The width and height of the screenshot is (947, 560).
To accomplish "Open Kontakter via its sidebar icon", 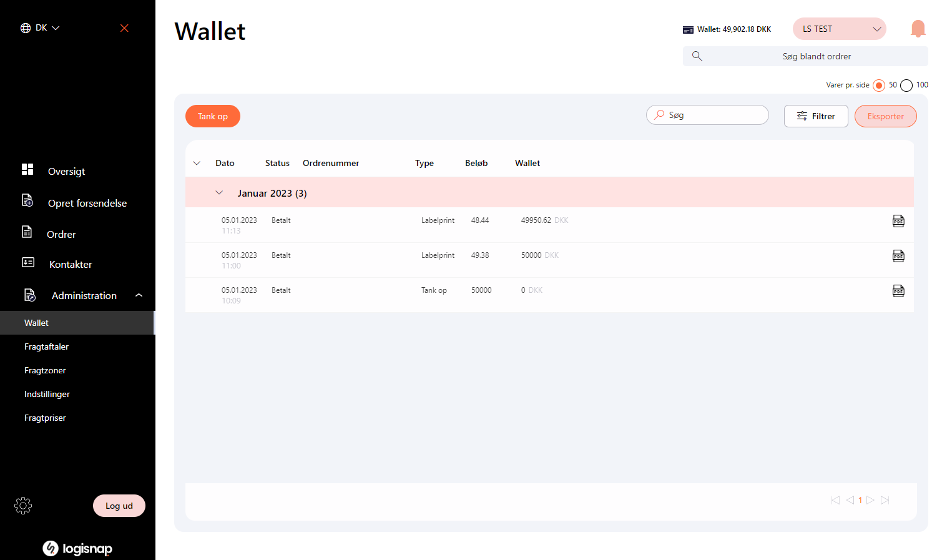I will (x=27, y=263).
